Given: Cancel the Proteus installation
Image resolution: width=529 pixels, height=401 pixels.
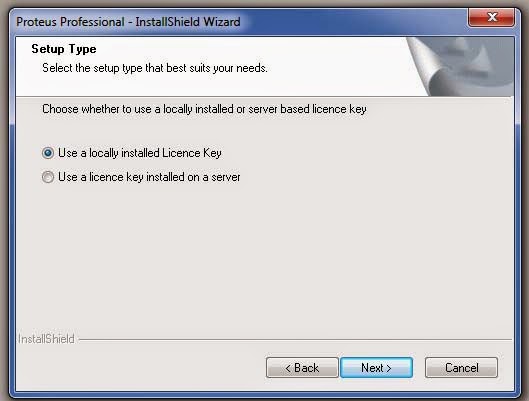Looking at the screenshot, I should [461, 368].
